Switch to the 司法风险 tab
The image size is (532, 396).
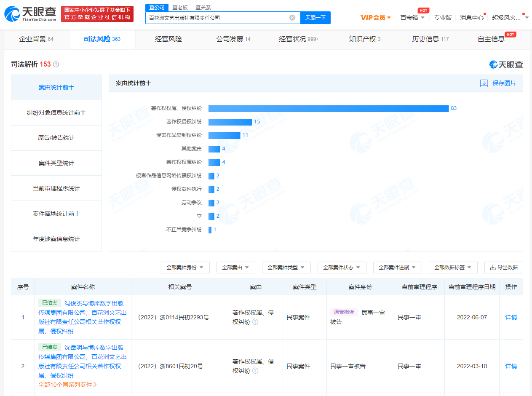tap(102, 39)
